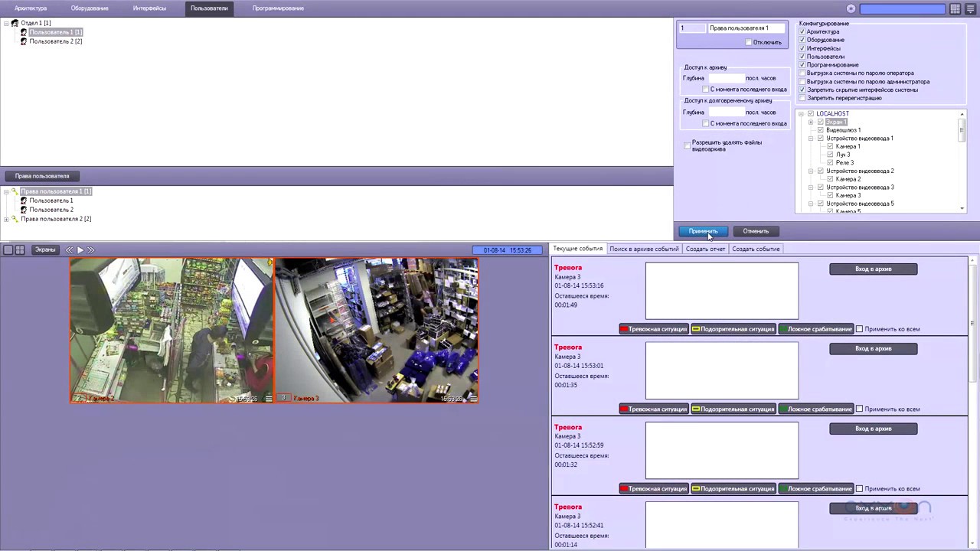Switch to 'Создать отчет' tab
Image resolution: width=980 pixels, height=551 pixels.
click(x=705, y=249)
